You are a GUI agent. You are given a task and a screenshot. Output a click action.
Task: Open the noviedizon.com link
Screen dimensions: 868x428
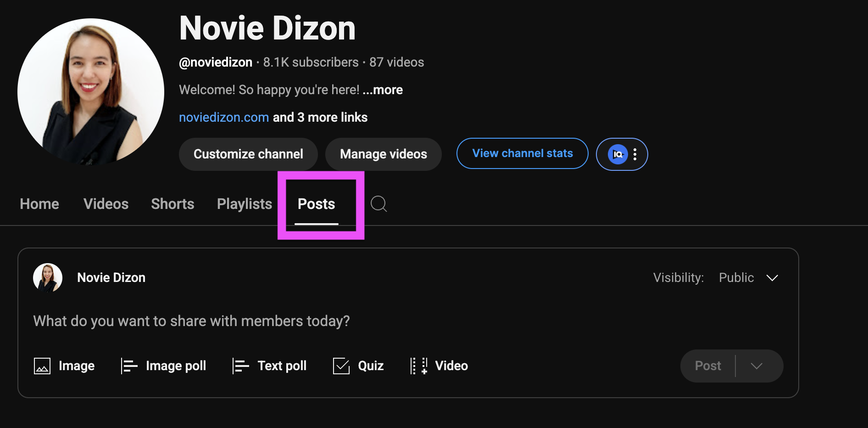[224, 118]
